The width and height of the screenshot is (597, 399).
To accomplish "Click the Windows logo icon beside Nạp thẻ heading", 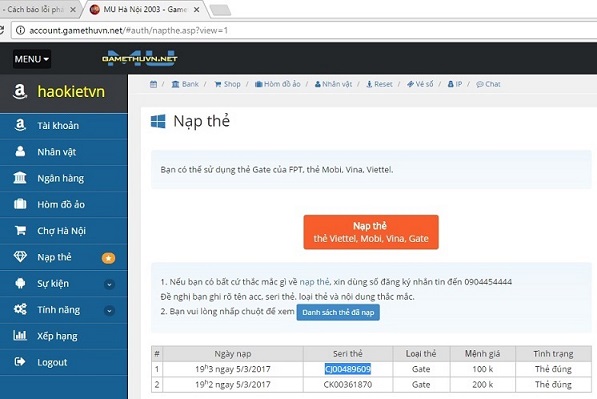I will pyautogui.click(x=158, y=121).
